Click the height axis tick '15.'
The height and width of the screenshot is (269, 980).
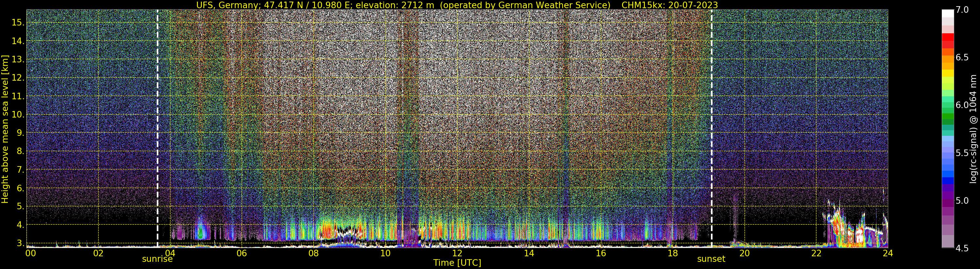click(18, 23)
